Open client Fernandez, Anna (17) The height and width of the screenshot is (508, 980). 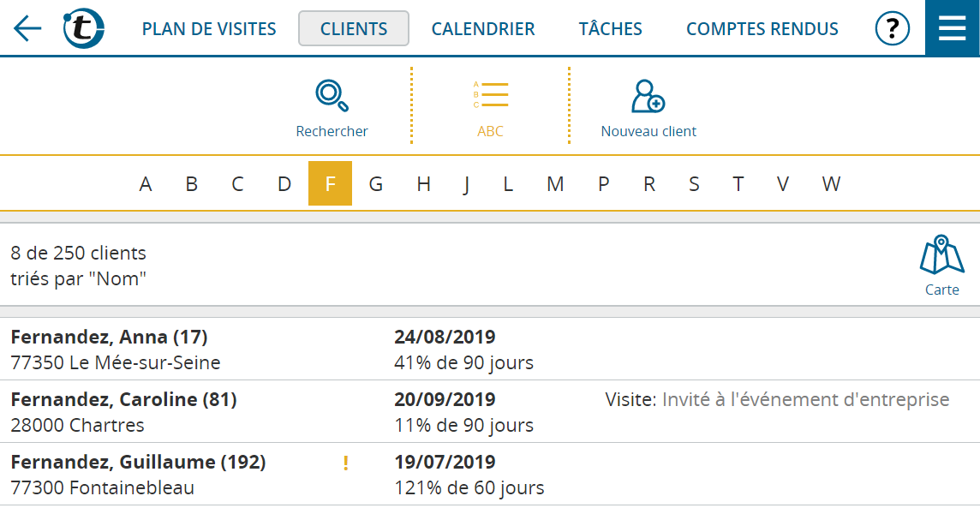(x=109, y=338)
